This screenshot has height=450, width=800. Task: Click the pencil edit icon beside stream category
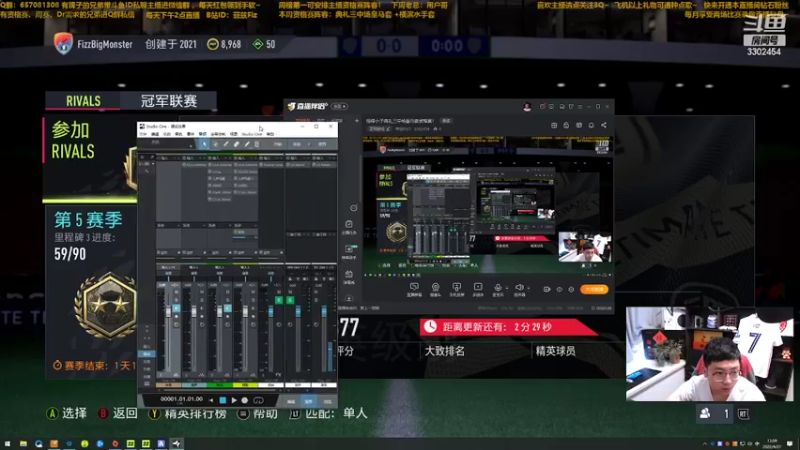pyautogui.click(x=388, y=129)
